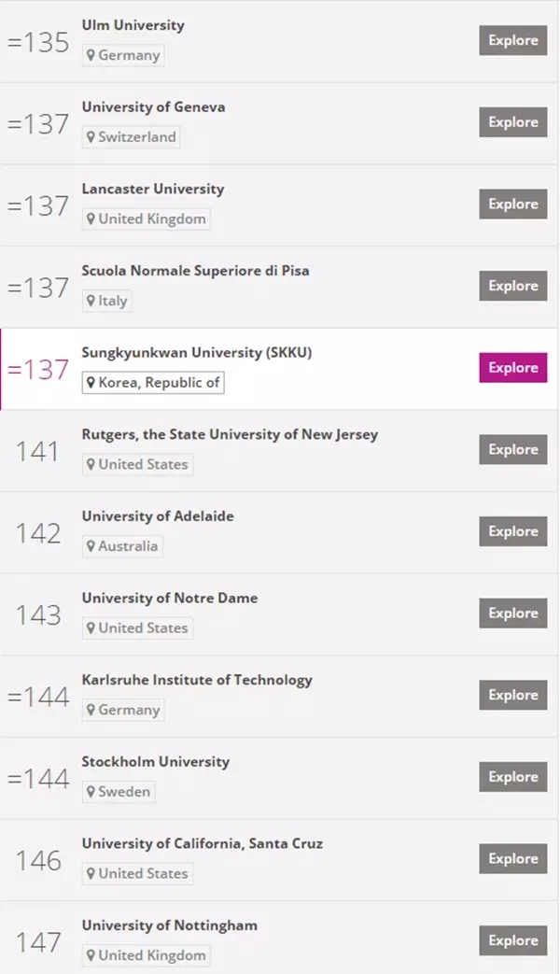Click the University of California, Santa Cruz name
This screenshot has width=560, height=974.
tap(203, 843)
